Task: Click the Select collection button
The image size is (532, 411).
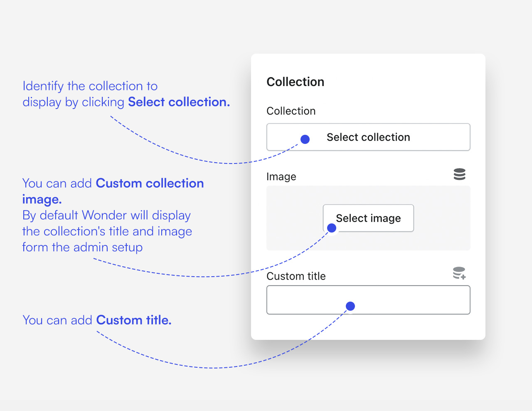Action: click(x=368, y=137)
